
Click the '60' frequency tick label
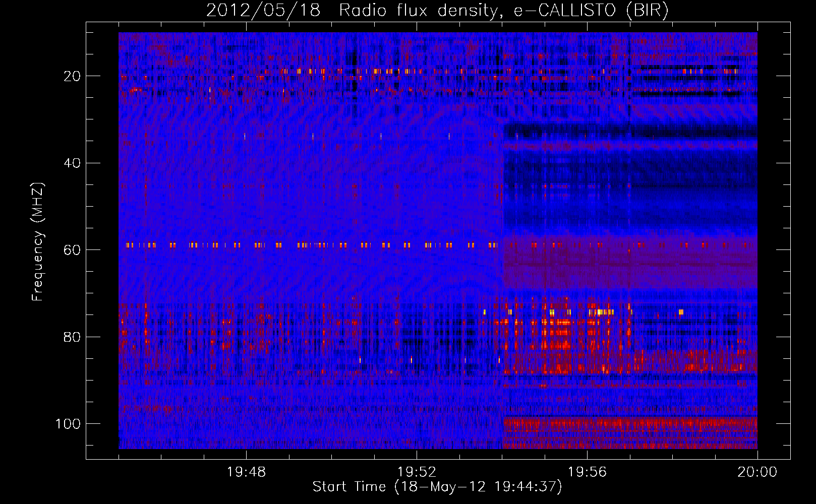click(x=72, y=250)
